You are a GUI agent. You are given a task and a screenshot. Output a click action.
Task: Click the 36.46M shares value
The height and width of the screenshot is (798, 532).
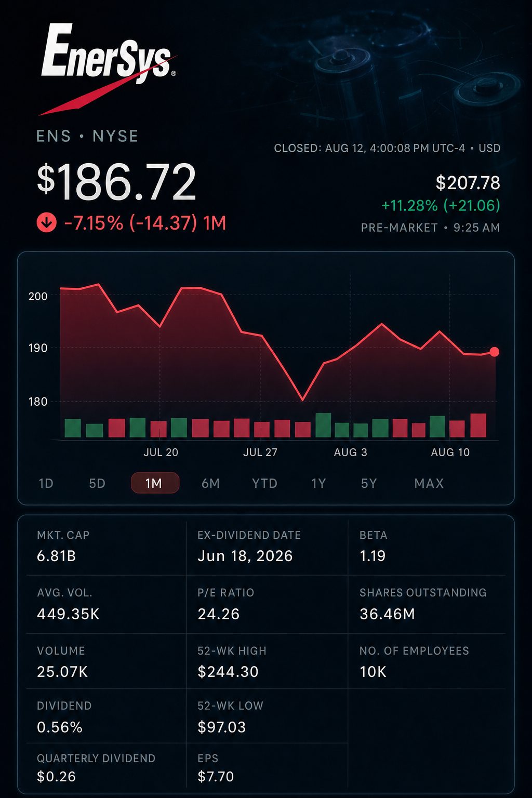pyautogui.click(x=387, y=614)
